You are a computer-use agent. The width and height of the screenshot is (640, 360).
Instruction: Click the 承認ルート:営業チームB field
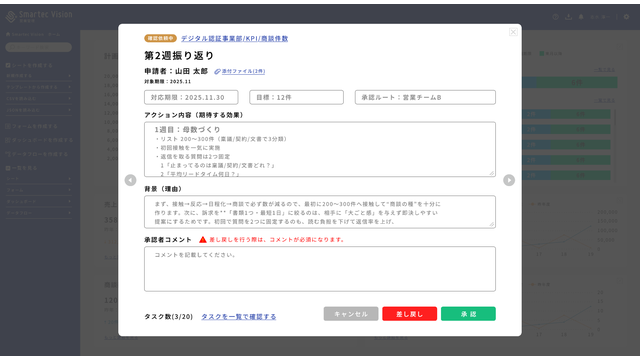tap(425, 98)
